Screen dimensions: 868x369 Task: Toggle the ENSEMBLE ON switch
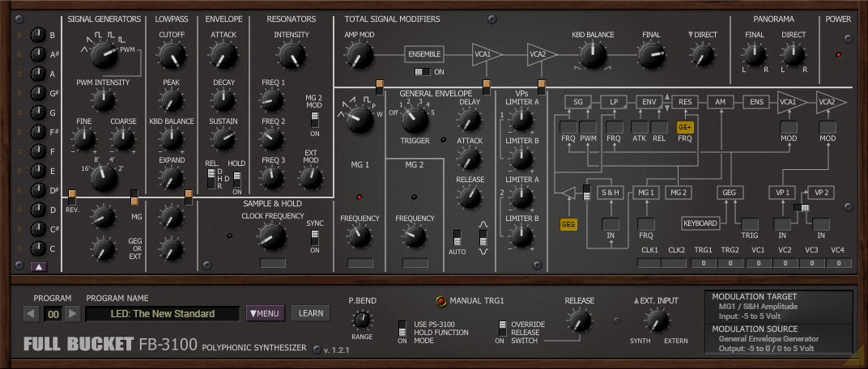tap(423, 72)
